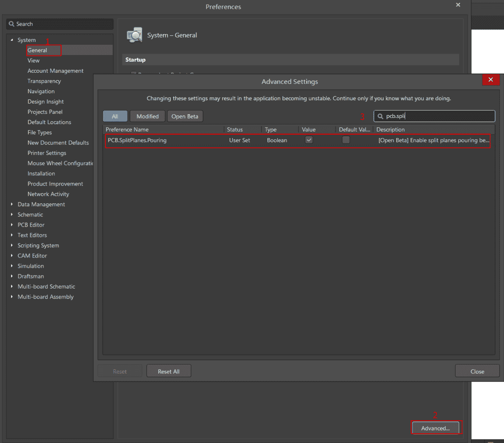Collapse the System tree node
The image size is (504, 443).
pos(12,40)
